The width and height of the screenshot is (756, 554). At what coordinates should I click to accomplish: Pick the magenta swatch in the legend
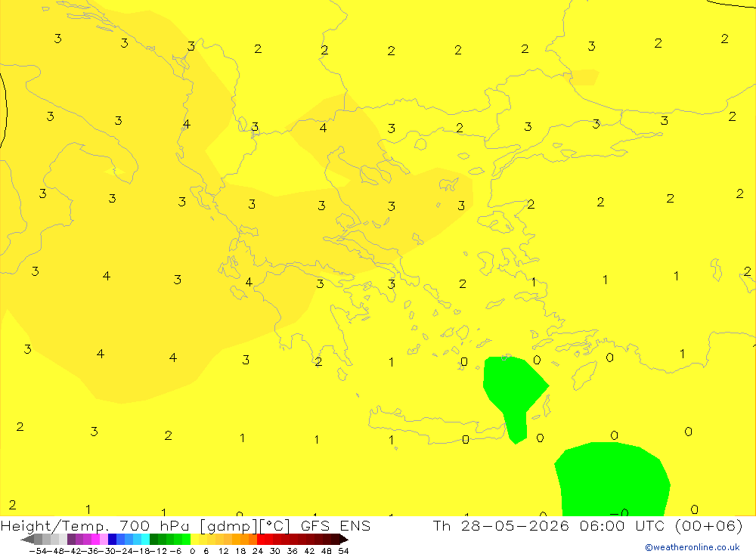pyautogui.click(x=95, y=540)
